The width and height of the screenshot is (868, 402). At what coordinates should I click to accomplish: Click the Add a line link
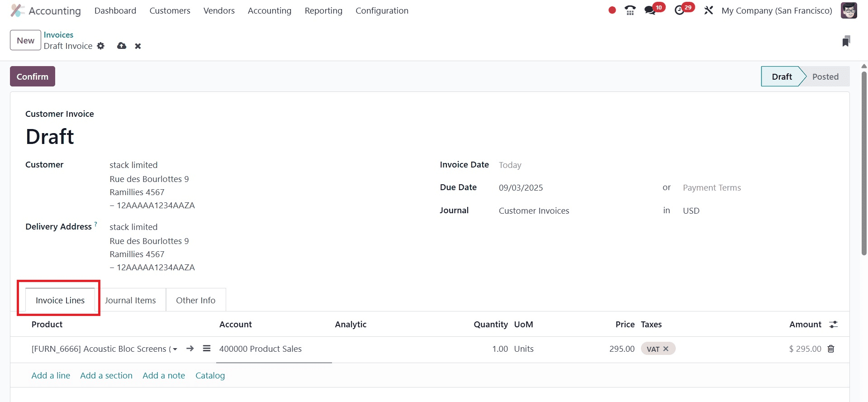51,375
